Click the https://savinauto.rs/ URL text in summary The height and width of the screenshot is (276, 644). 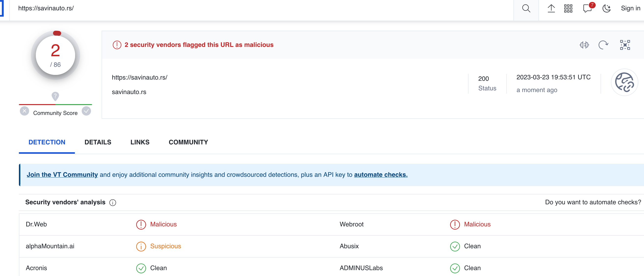(x=139, y=77)
